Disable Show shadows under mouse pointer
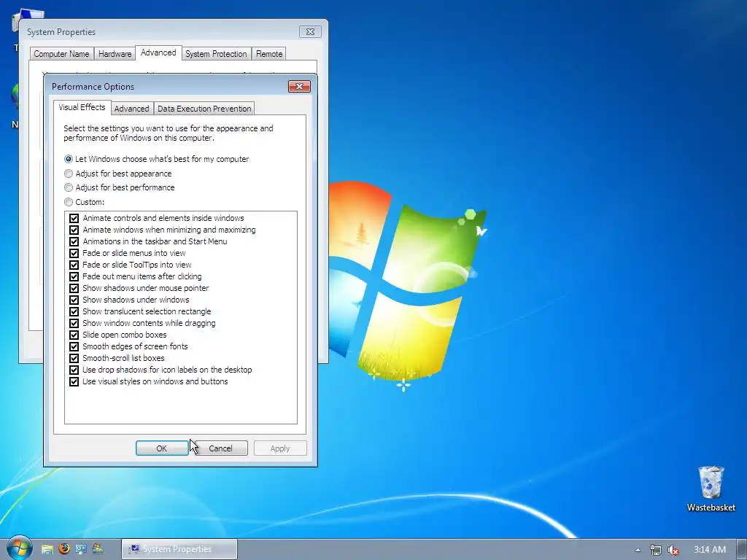This screenshot has width=747, height=560. [74, 288]
